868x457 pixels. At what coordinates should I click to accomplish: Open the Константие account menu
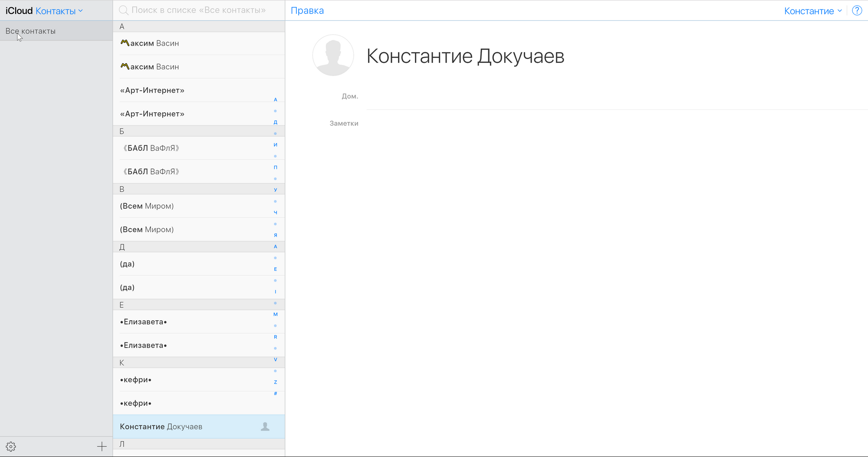[813, 11]
